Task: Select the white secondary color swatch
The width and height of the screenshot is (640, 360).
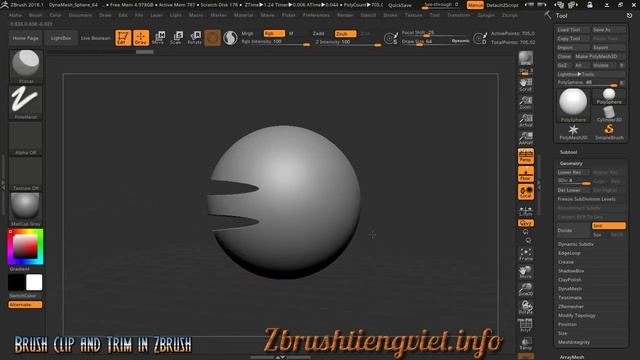Action: (34, 282)
